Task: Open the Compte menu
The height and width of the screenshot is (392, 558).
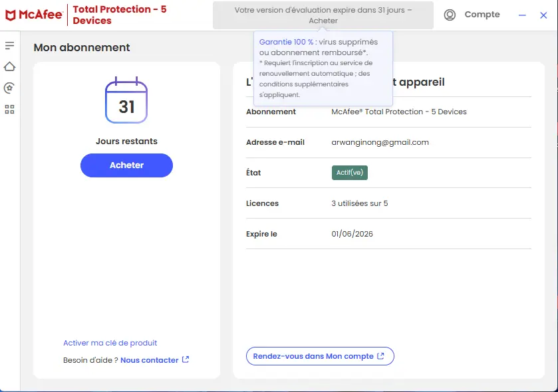Action: [482, 15]
